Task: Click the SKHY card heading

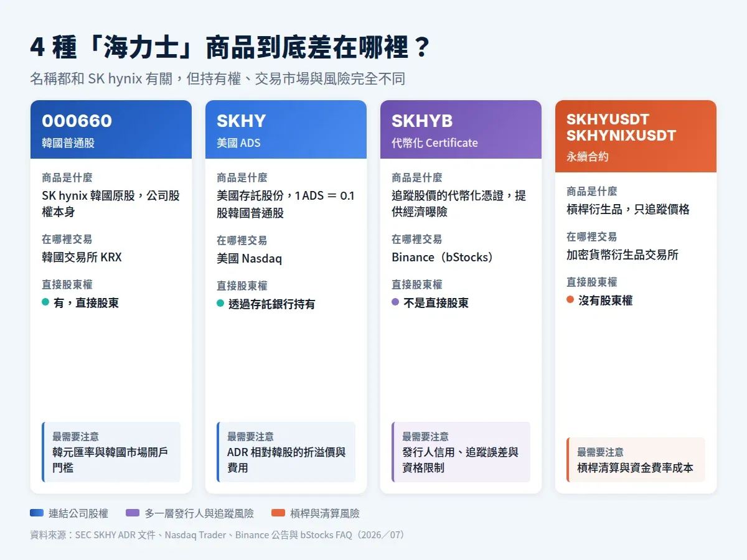Action: click(x=241, y=121)
